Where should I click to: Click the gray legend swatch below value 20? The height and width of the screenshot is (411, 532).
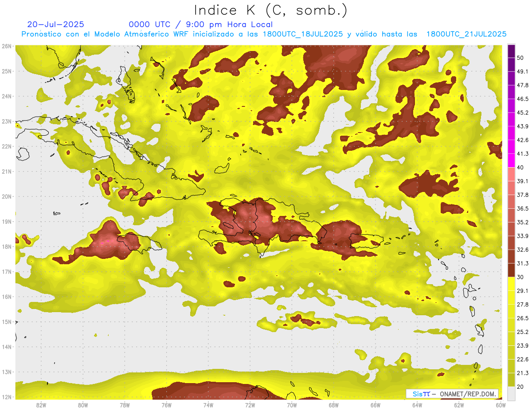point(511,393)
